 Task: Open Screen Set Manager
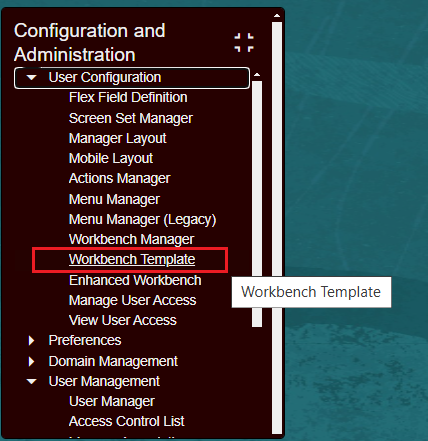pos(131,118)
